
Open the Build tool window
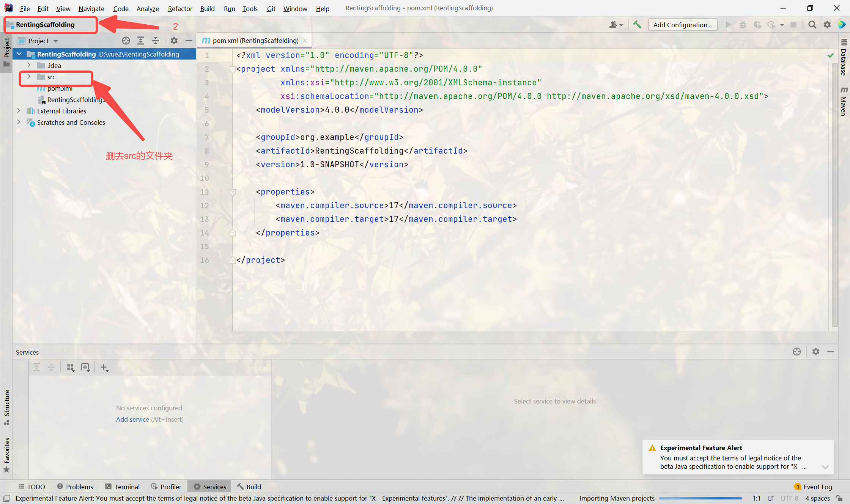(249, 487)
